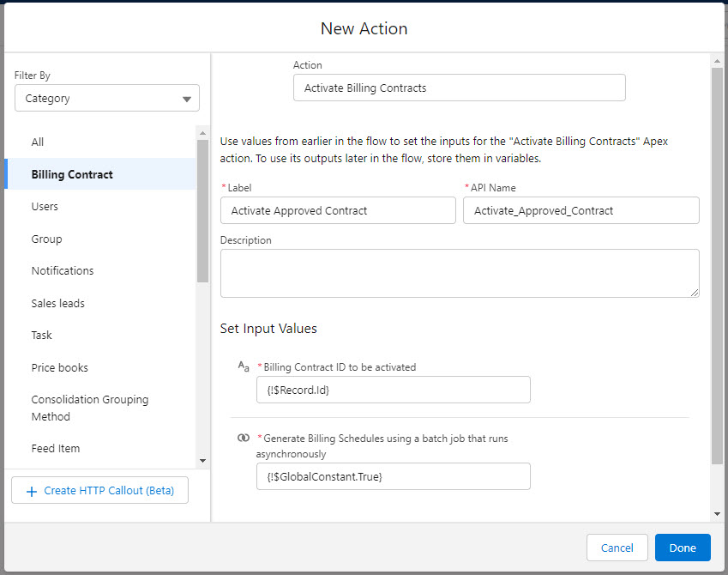
Task: Click the category list scroll up arrow
Action: [x=203, y=133]
